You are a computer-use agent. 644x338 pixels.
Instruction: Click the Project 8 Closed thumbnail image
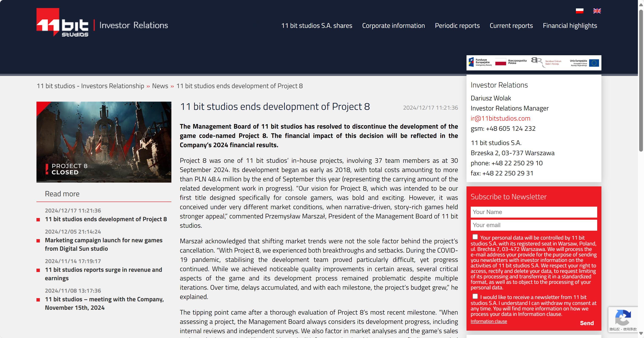click(104, 142)
